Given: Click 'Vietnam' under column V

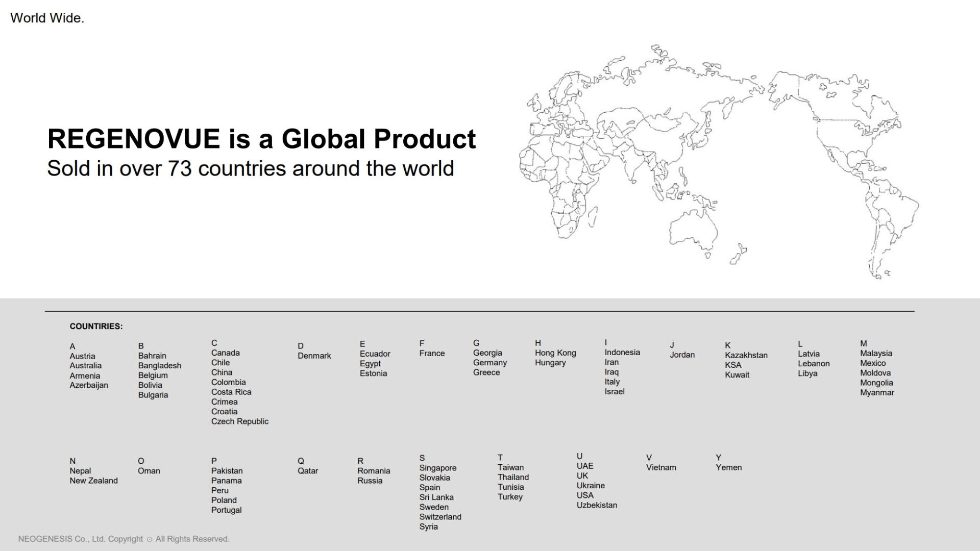Looking at the screenshot, I should (x=661, y=467).
